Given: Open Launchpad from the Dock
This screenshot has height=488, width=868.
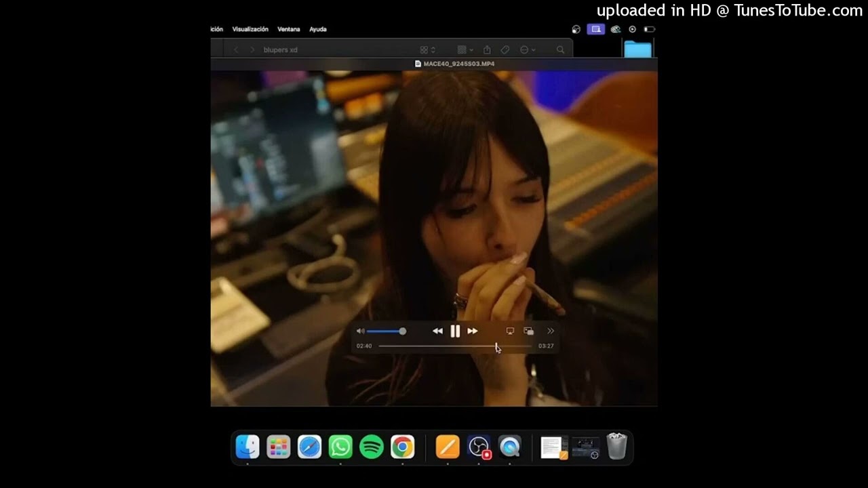Looking at the screenshot, I should pos(279,447).
